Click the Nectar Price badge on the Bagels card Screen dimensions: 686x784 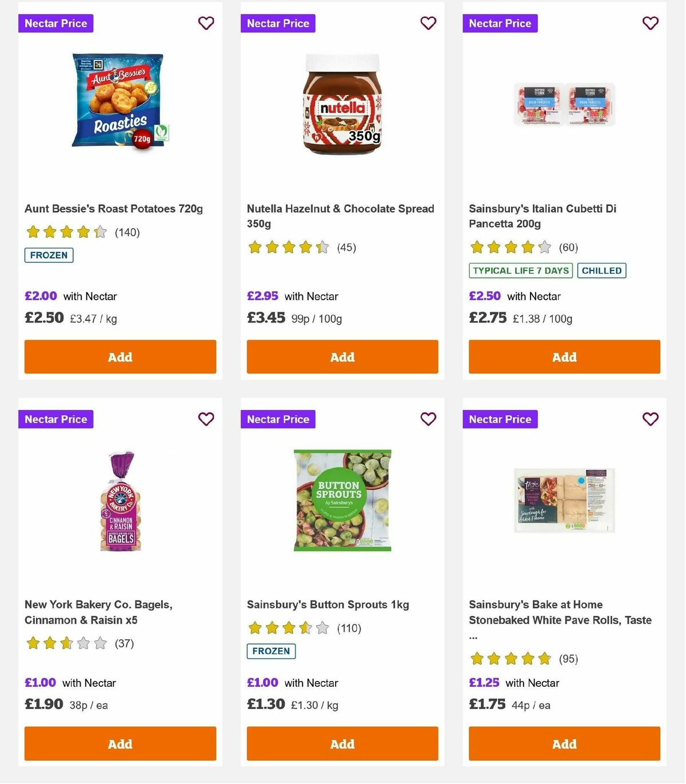pos(55,419)
